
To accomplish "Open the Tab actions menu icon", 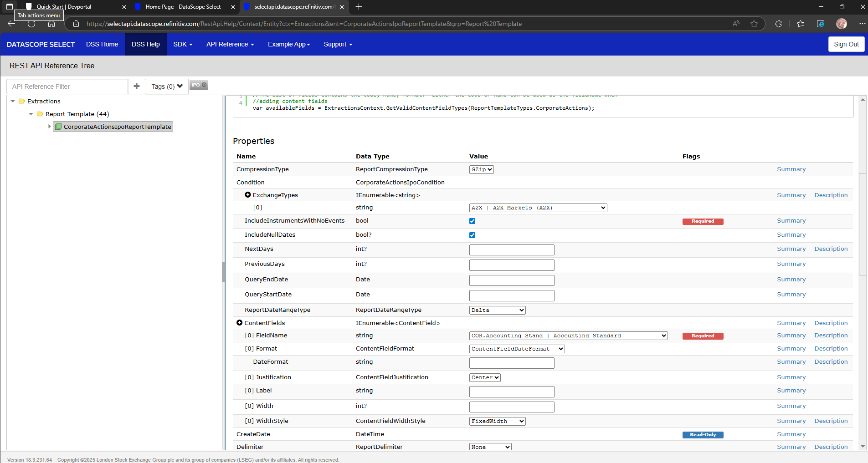I will pos(10,7).
